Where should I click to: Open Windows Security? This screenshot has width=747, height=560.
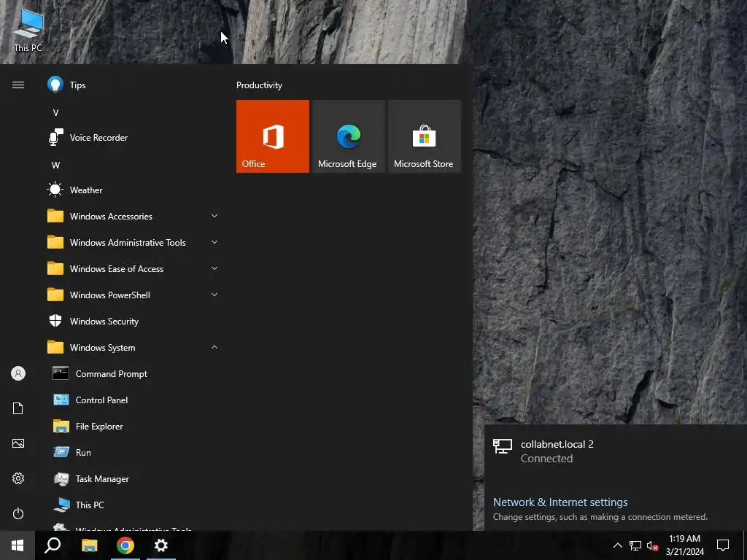pos(133,322)
